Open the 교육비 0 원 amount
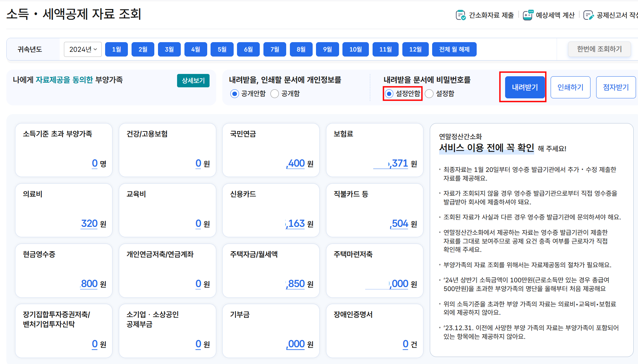 point(198,224)
